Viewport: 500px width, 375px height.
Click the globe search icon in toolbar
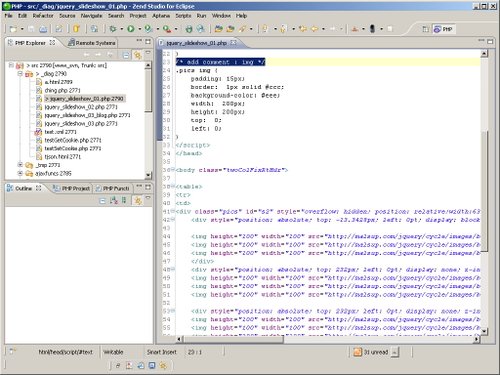[200, 29]
